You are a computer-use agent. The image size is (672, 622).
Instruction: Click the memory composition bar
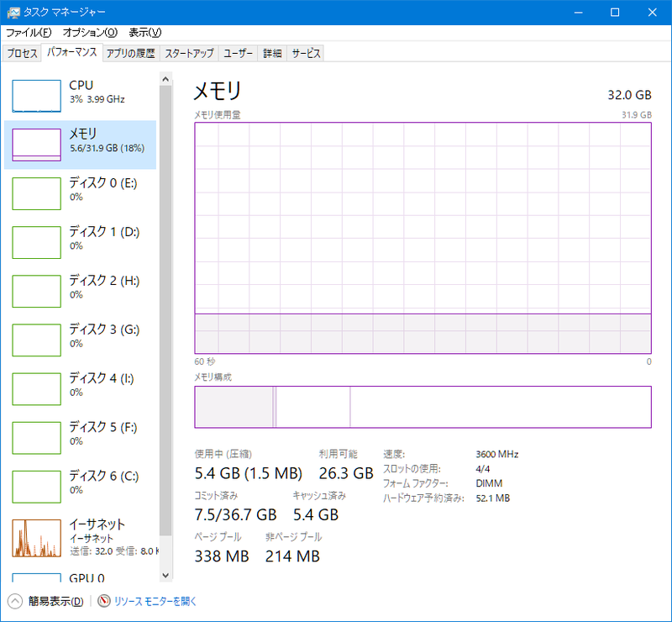(x=423, y=407)
